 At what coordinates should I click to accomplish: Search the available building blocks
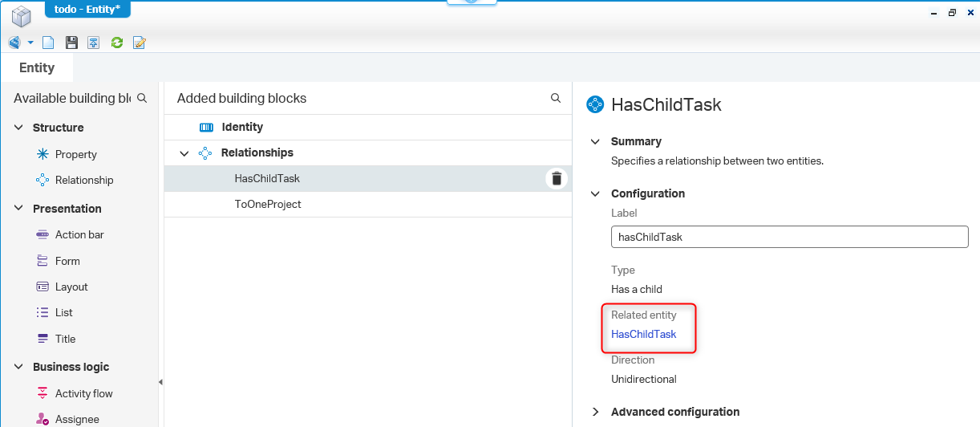coord(142,98)
